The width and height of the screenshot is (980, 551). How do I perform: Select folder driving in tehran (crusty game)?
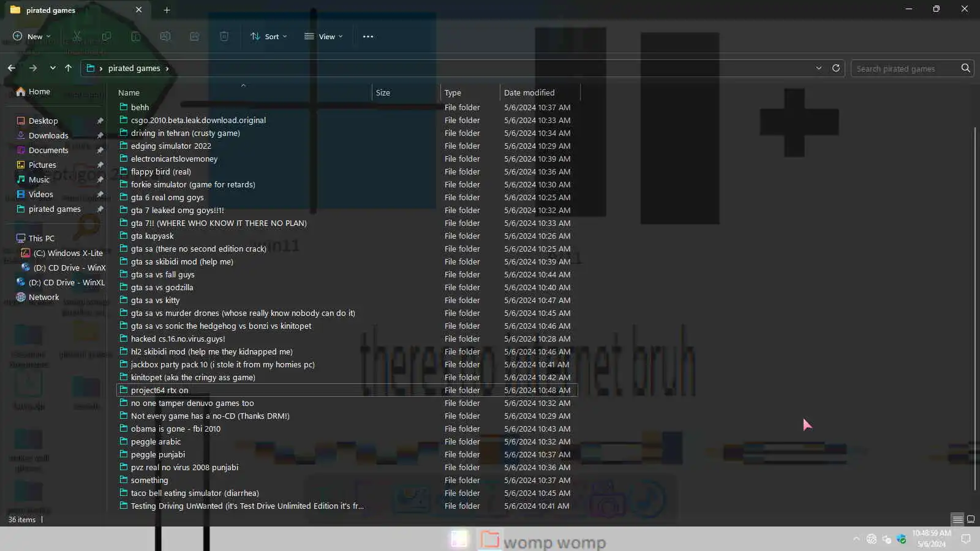(347, 133)
